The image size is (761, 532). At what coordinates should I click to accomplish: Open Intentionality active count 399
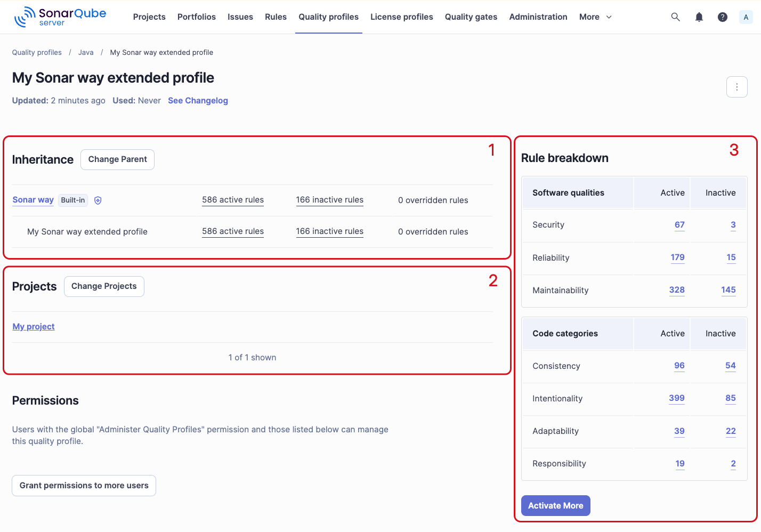click(677, 398)
